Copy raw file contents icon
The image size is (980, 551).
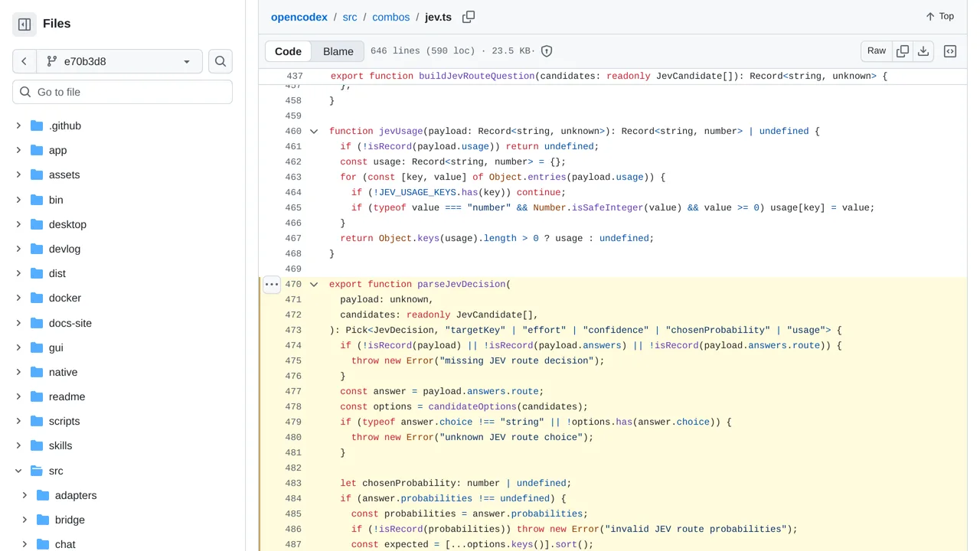(x=903, y=51)
